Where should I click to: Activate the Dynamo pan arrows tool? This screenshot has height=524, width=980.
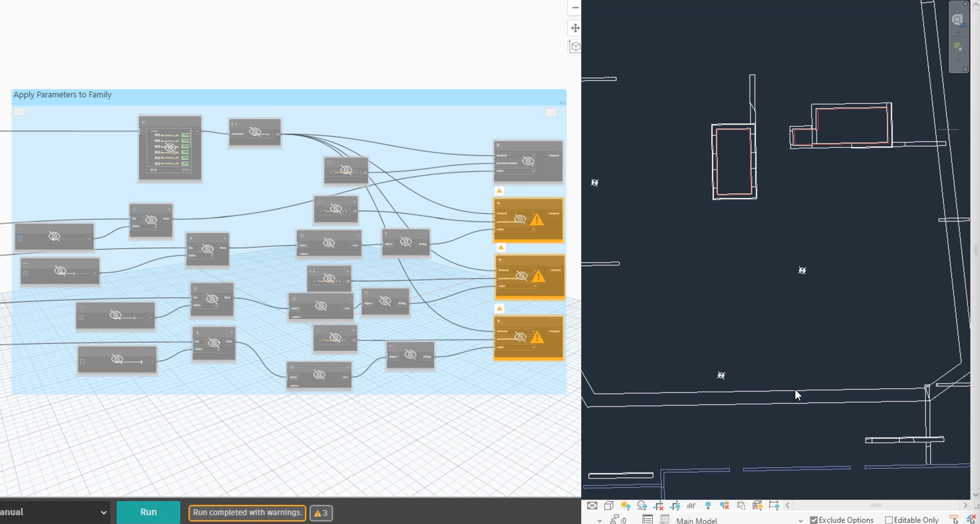click(x=575, y=28)
